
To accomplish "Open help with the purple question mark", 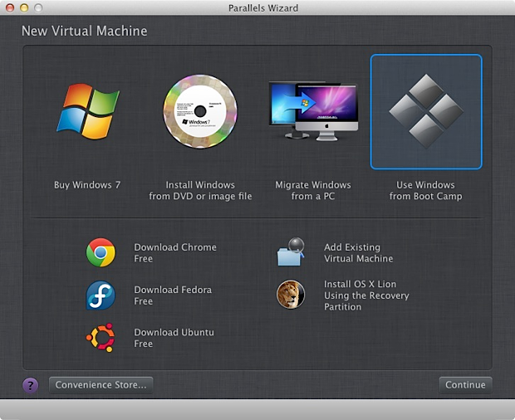I will coord(30,385).
